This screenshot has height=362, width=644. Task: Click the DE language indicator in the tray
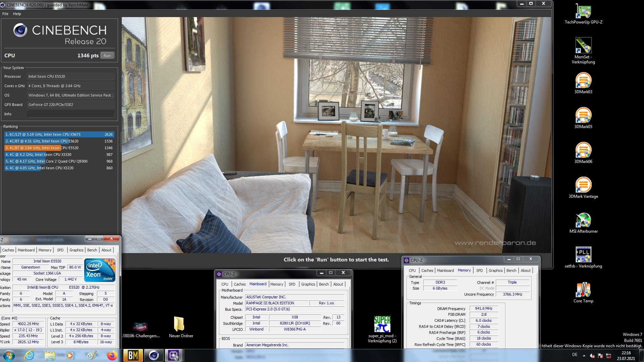coord(575,355)
